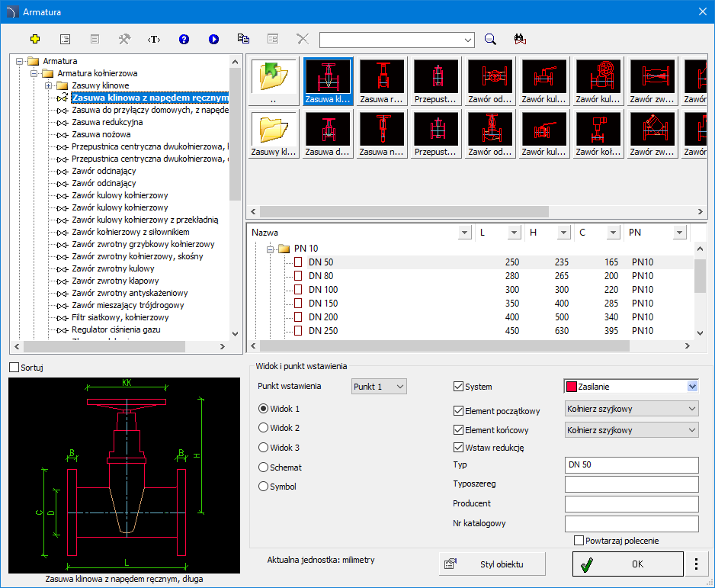Select Filtr siatkowy, kołnierzowy tree item

(120, 317)
